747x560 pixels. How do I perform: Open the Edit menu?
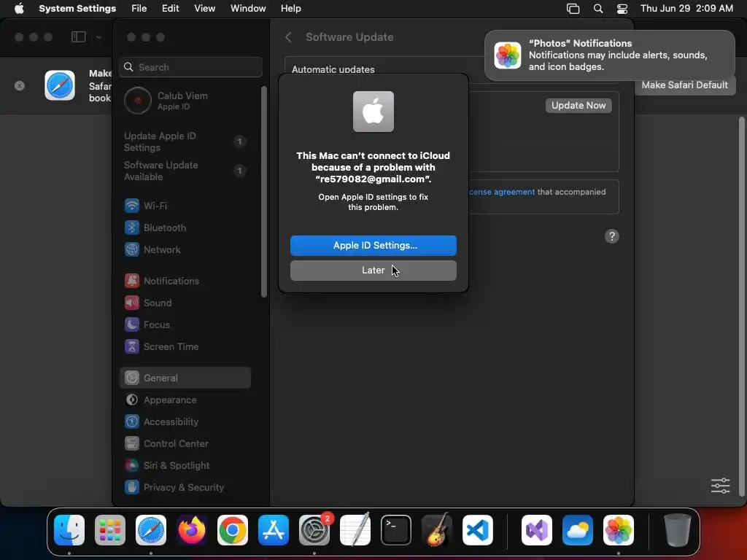tap(170, 9)
